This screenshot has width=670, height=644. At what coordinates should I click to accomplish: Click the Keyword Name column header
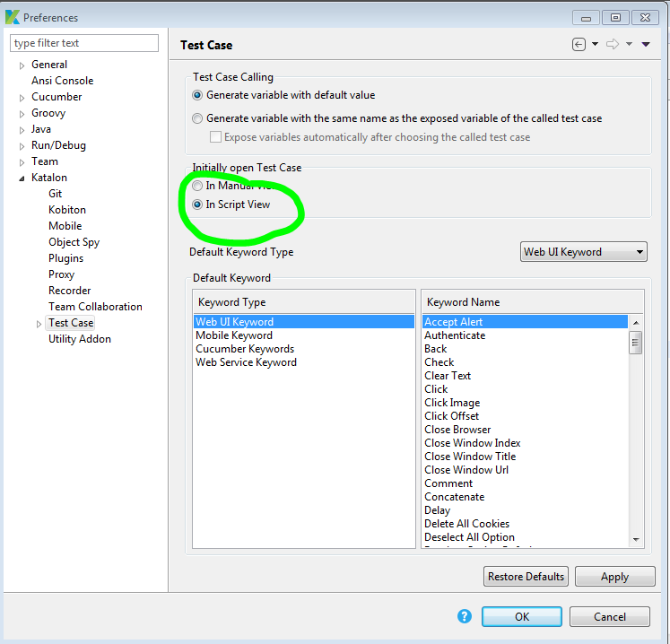[x=533, y=301]
